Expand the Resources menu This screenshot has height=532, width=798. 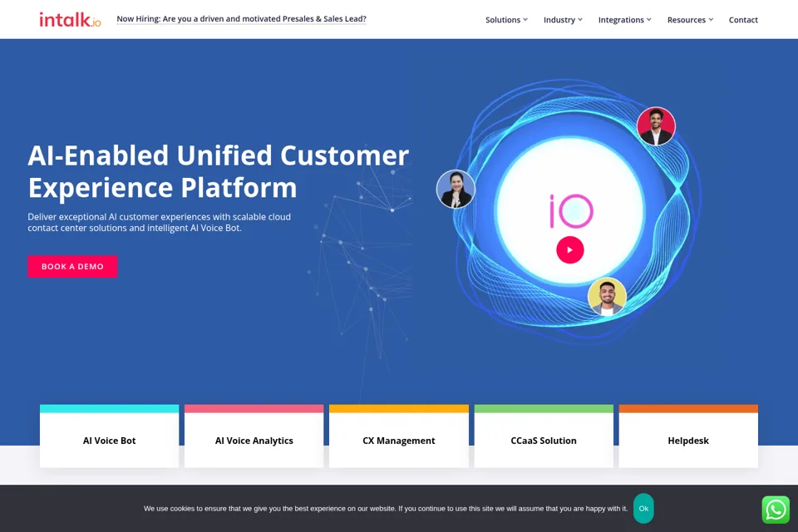click(690, 20)
